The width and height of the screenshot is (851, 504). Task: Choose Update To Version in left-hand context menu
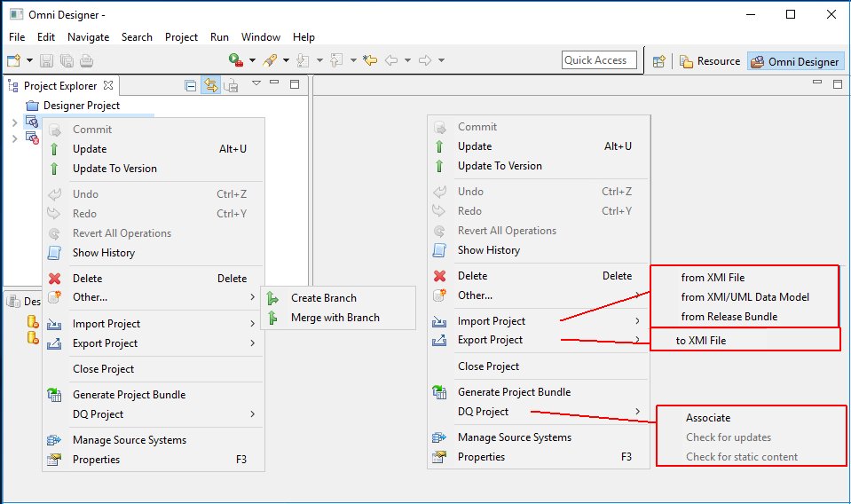point(154,169)
